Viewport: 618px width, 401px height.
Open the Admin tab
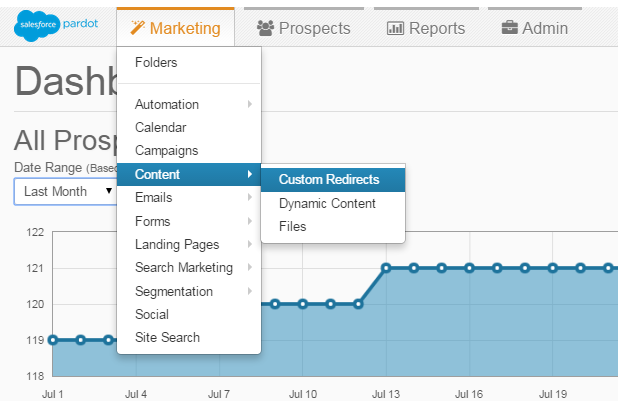(x=535, y=28)
